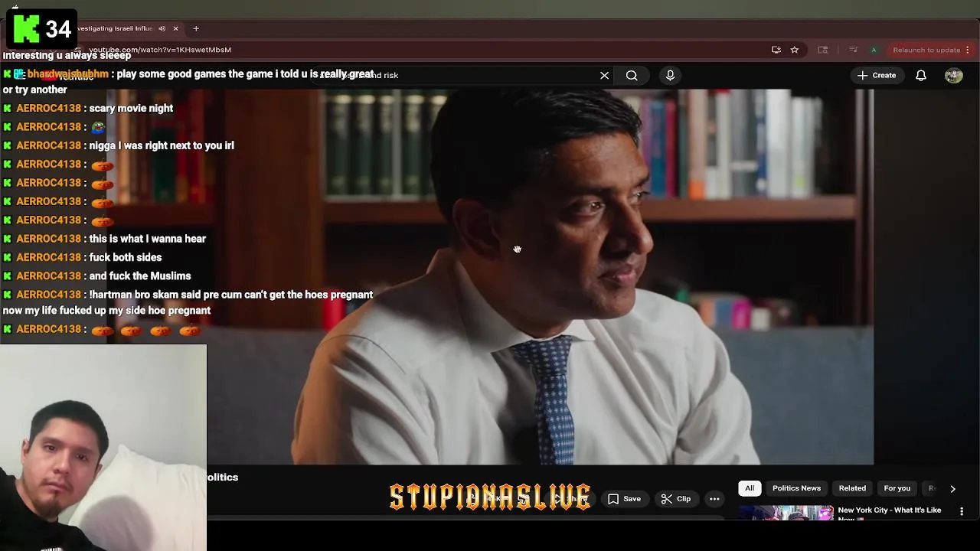980x551 pixels.
Task: Click the Kick logo in the overlay
Action: 26,29
